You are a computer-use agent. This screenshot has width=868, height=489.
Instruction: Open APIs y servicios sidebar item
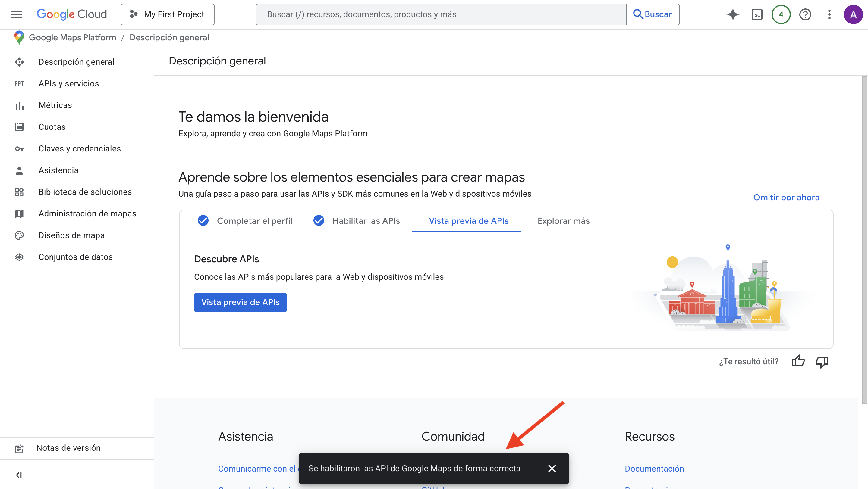pyautogui.click(x=69, y=83)
